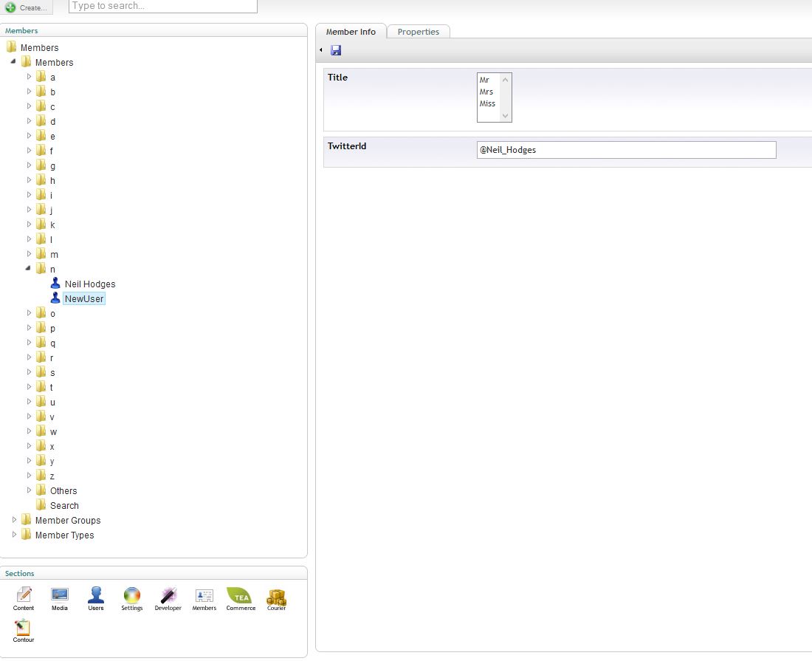Switch to the Properties tab
The image size is (812, 661).
(418, 32)
